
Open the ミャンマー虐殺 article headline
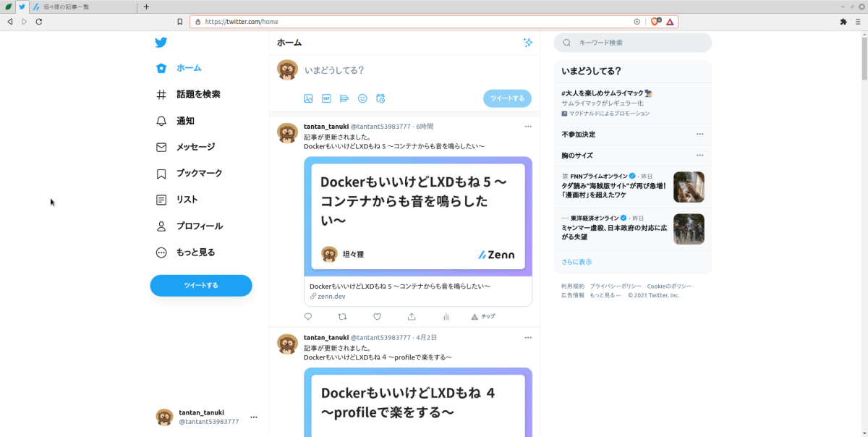click(614, 232)
